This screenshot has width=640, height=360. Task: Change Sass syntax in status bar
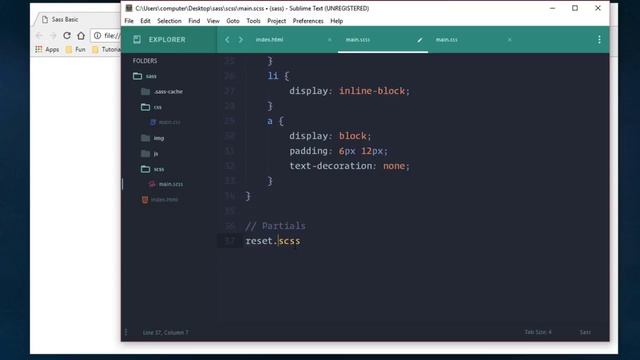coord(585,332)
